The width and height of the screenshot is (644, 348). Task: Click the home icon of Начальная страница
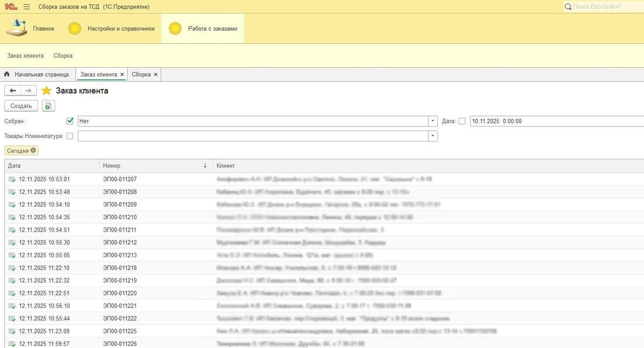coord(7,74)
